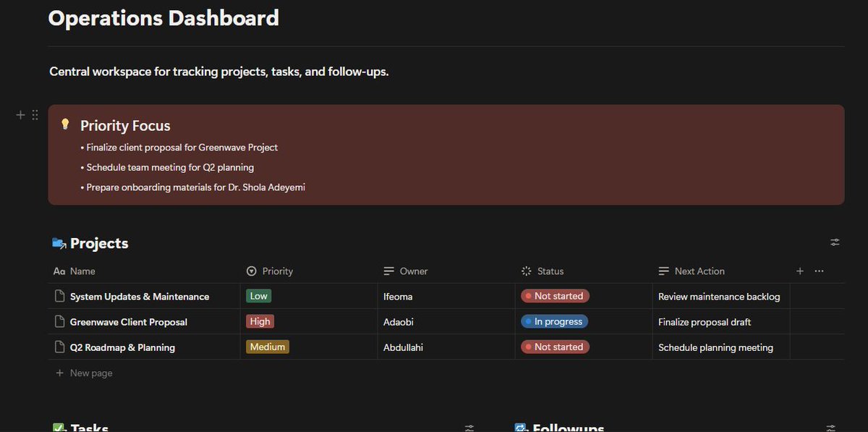This screenshot has width=868, height=432.
Task: Click the Central workspace description text
Action: (219, 72)
